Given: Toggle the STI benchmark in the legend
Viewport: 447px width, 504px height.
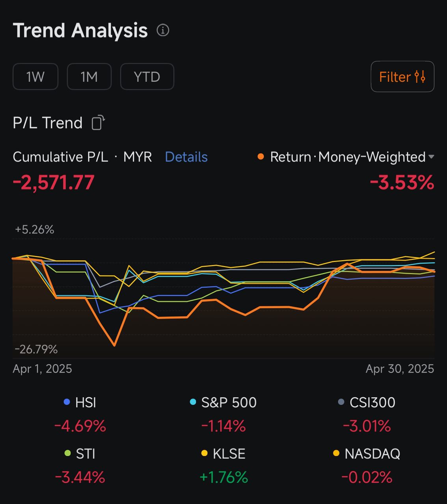Looking at the screenshot, I should 80,454.
